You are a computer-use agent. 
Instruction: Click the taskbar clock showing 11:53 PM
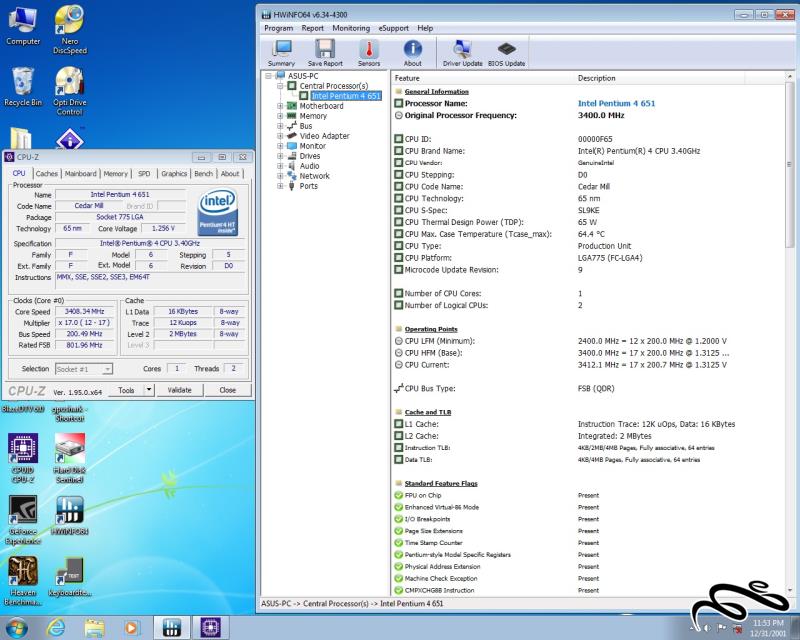tap(768, 628)
